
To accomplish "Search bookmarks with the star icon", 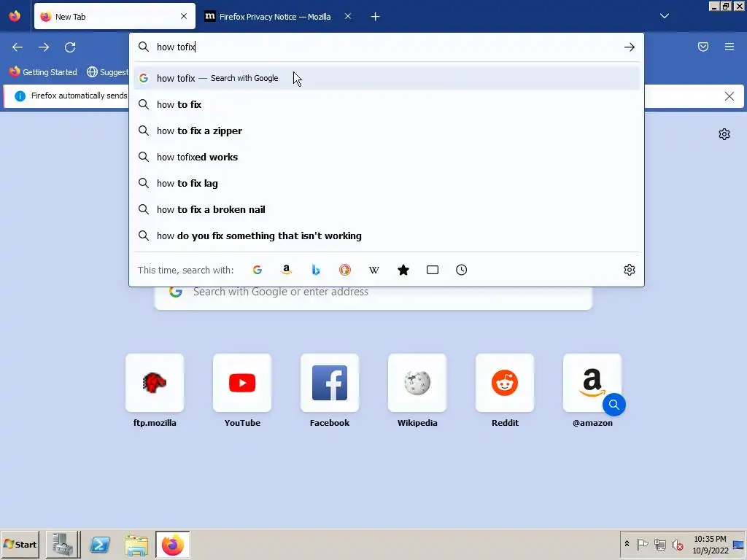I will coord(403,270).
